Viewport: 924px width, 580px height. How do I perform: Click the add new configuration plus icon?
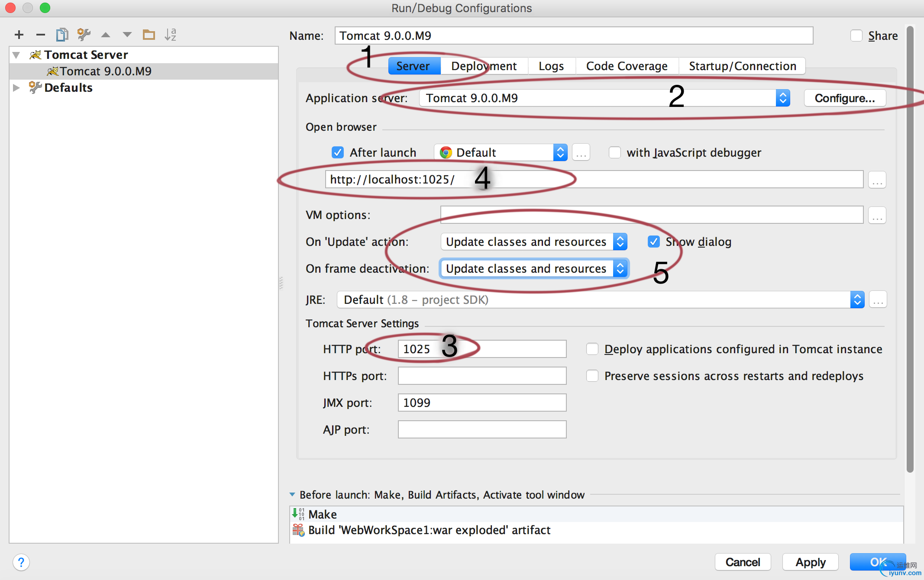click(19, 35)
